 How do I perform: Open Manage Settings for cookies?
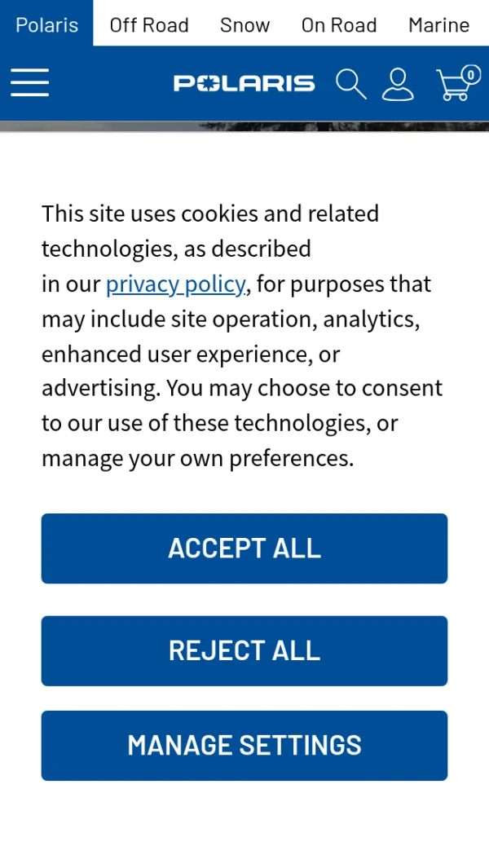pos(244,746)
